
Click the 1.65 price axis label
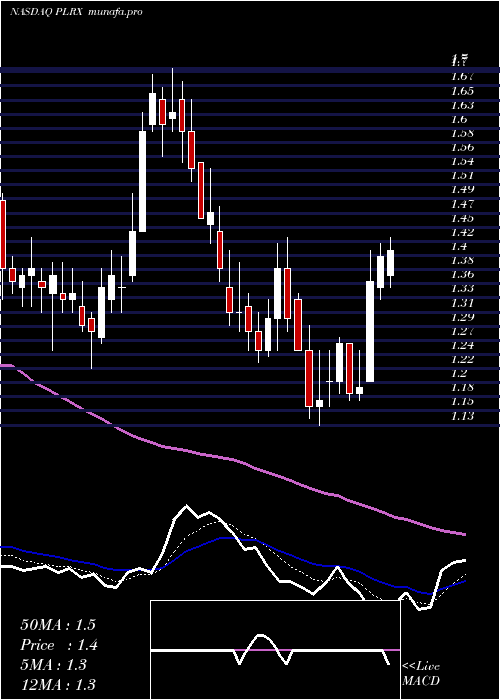(x=462, y=91)
